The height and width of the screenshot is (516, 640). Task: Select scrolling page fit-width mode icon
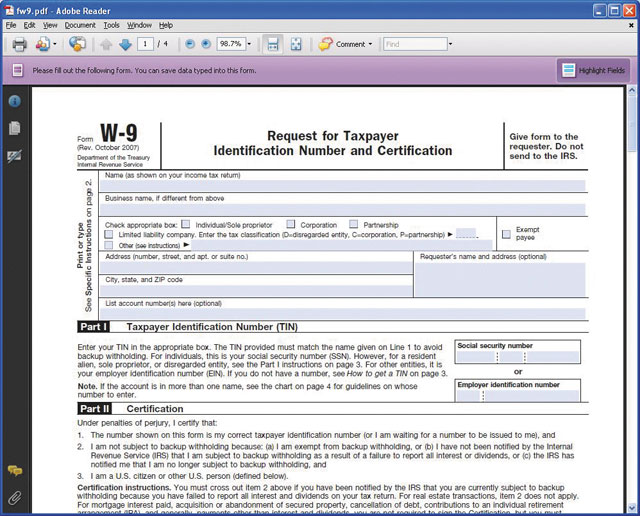(273, 44)
